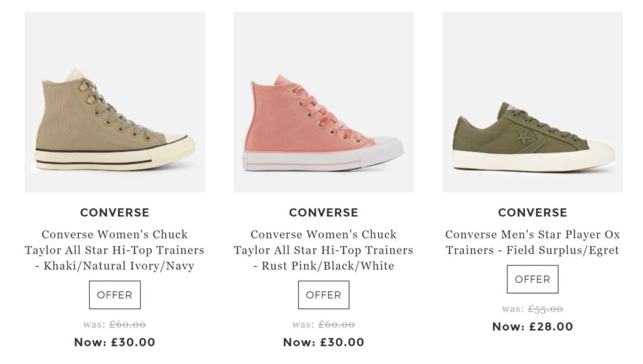Select Now: £30.00 price under Rust Pink trainers
This screenshot has height=364, width=643.
[323, 342]
